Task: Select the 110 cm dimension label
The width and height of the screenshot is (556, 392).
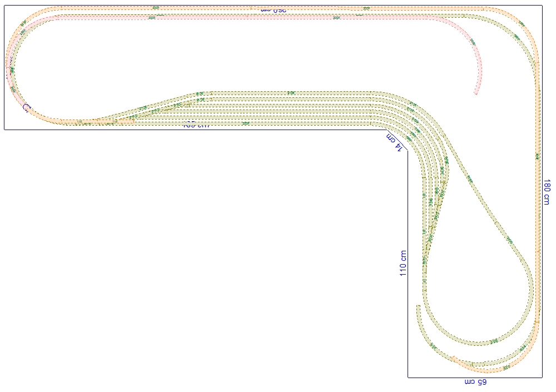Action: (x=403, y=262)
